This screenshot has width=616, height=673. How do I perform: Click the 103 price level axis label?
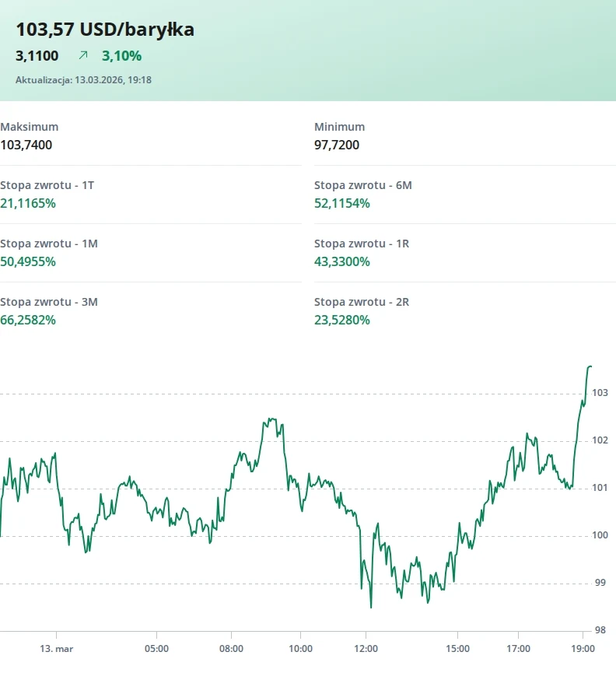pyautogui.click(x=599, y=393)
